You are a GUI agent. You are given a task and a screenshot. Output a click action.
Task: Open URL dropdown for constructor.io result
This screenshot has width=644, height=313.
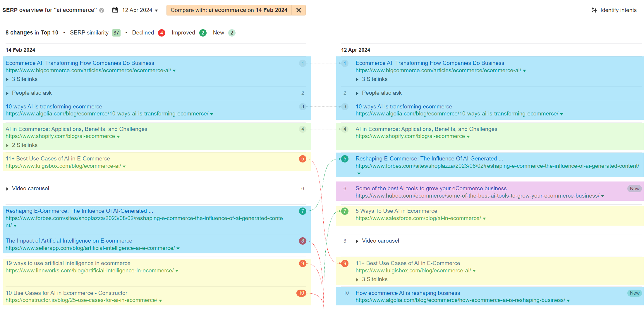(x=160, y=300)
